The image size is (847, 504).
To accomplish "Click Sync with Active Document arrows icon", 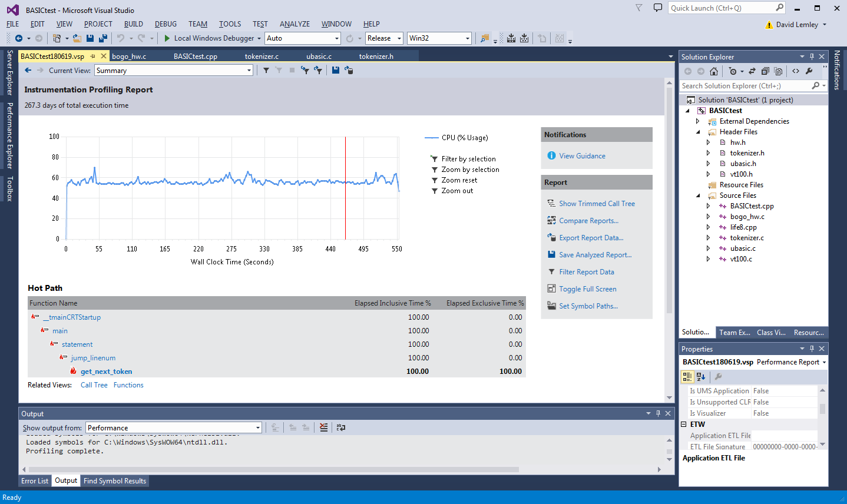I will [752, 71].
